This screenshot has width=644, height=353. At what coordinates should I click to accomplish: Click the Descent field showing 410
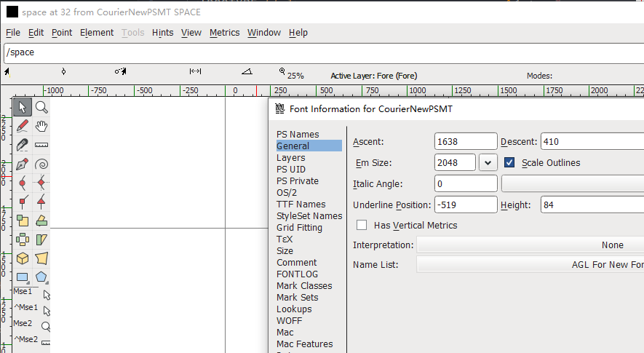592,141
